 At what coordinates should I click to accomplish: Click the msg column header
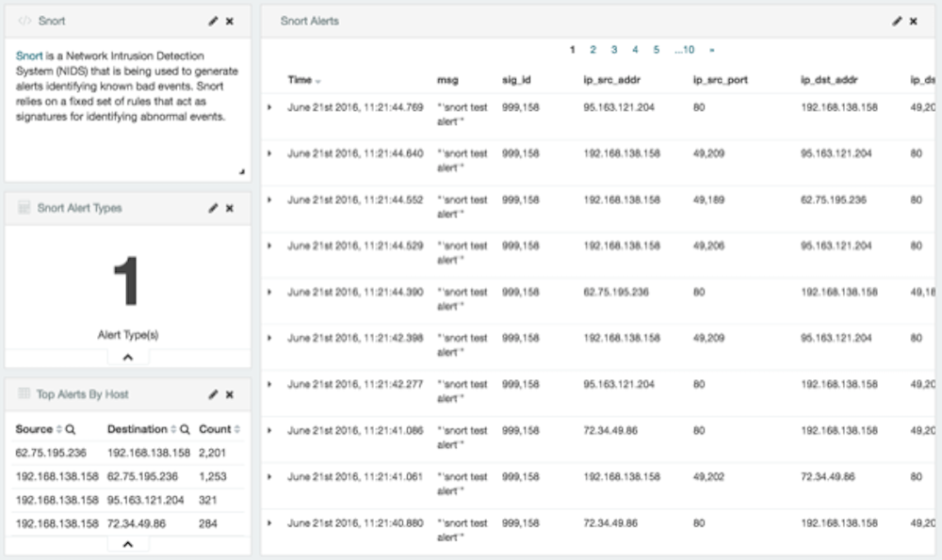[x=447, y=80]
